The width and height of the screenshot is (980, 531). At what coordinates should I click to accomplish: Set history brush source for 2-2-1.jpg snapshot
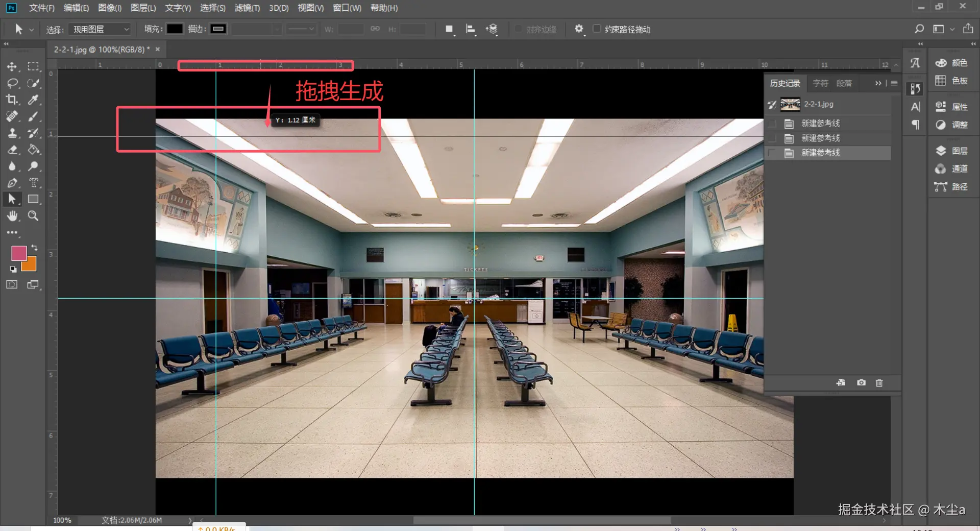coord(772,104)
